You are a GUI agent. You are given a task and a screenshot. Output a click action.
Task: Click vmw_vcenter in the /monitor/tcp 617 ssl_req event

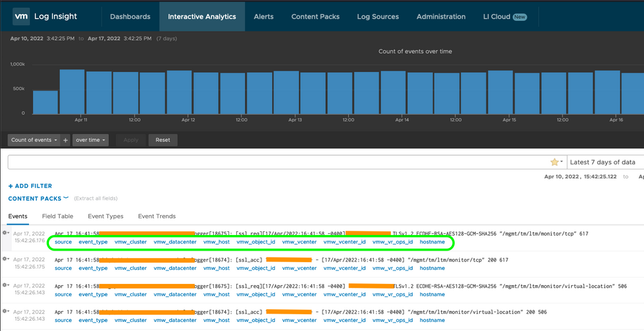(x=299, y=242)
